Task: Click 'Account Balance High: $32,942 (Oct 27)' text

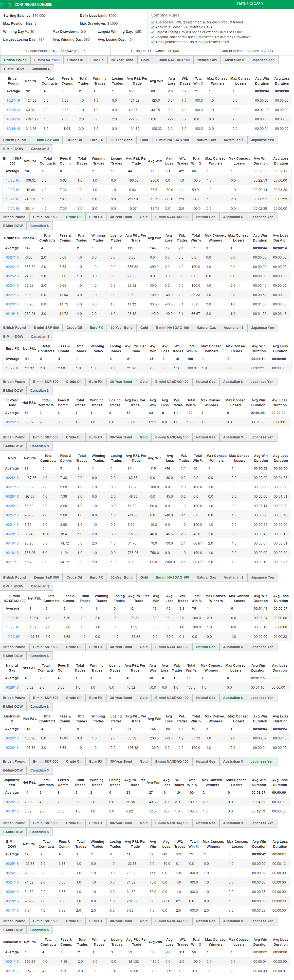Action: (x=55, y=51)
